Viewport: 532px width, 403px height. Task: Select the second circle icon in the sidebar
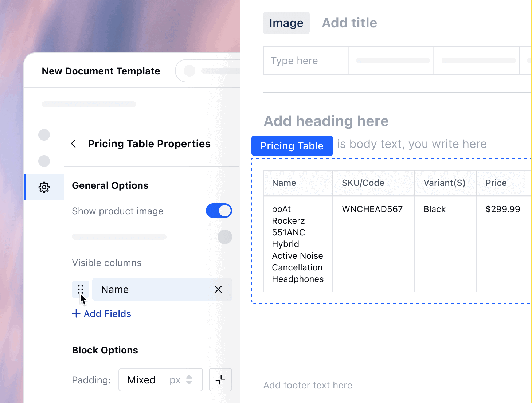[x=44, y=161]
